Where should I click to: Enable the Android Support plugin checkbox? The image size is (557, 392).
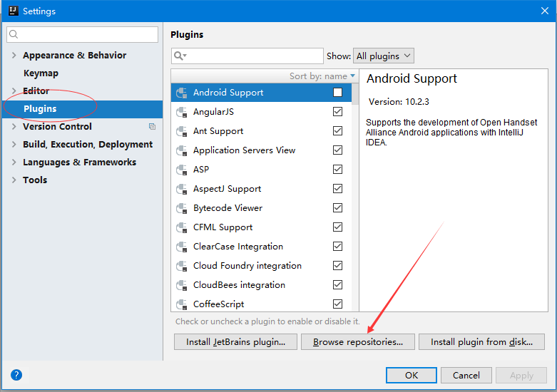337,93
